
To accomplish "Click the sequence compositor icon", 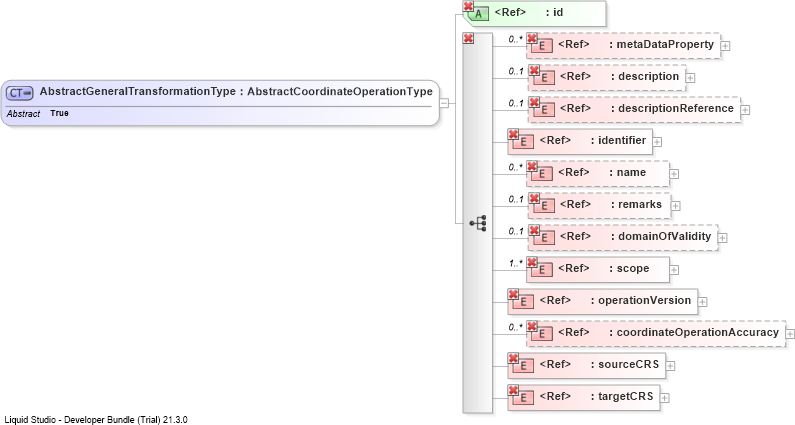I will pyautogui.click(x=478, y=223).
